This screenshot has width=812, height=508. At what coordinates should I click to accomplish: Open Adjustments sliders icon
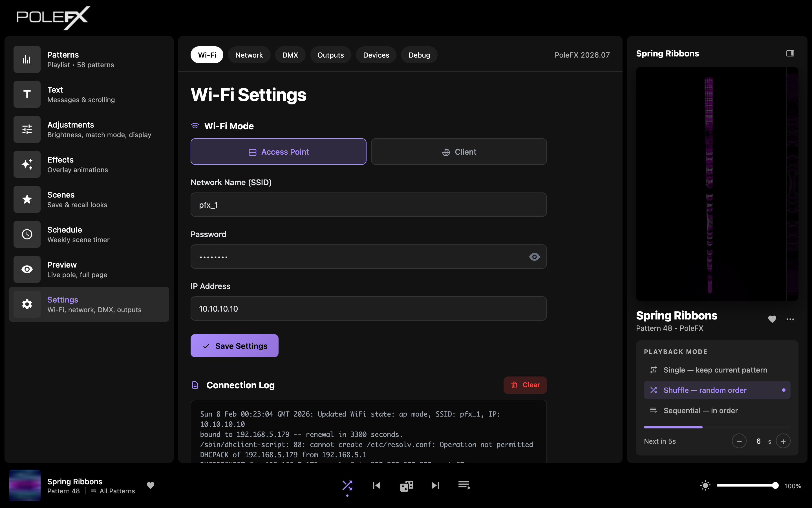tap(27, 129)
